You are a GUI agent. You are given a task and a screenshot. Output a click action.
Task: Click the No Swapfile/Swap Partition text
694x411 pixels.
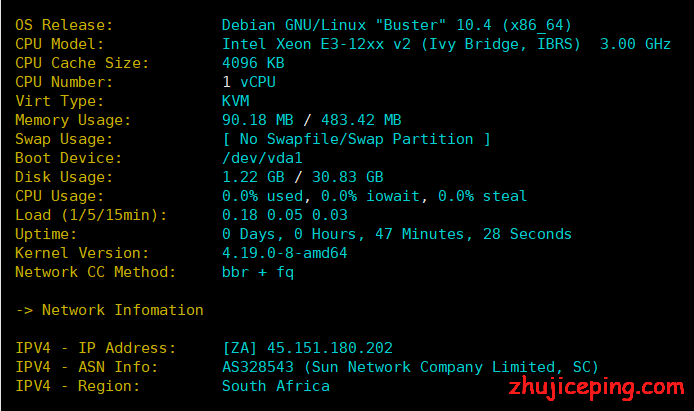pyautogui.click(x=356, y=139)
